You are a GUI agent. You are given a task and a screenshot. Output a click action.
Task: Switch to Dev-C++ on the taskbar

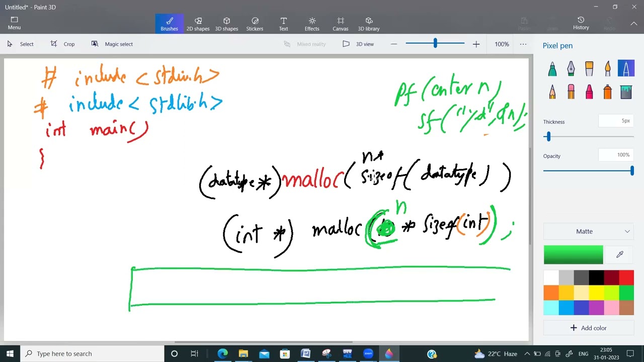click(x=347, y=353)
